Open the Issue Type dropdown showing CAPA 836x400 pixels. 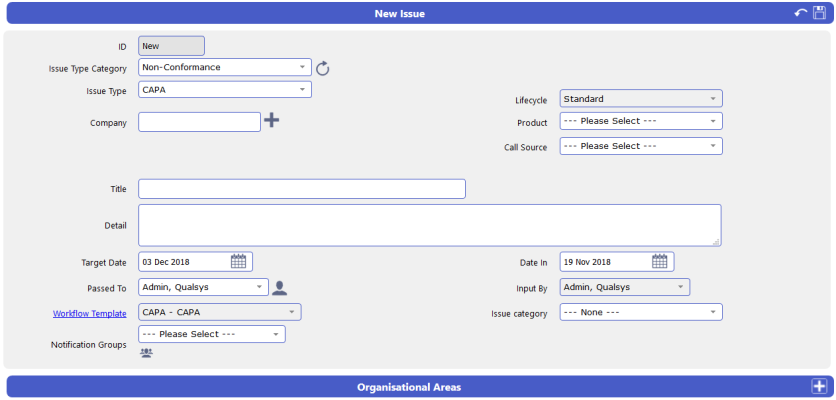pos(225,90)
